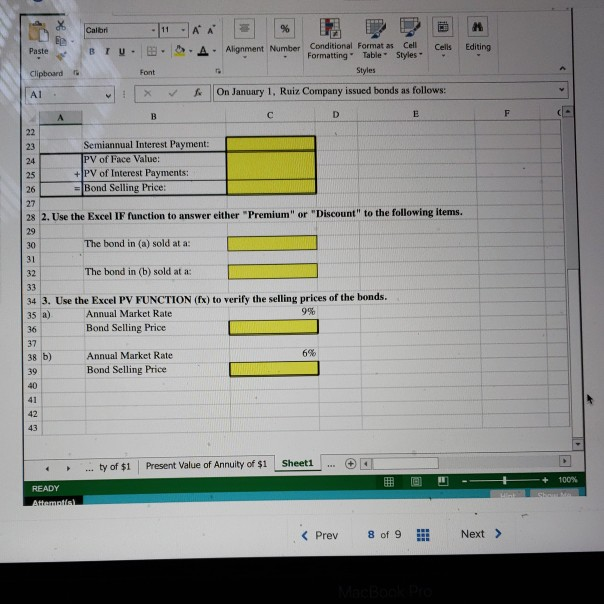Click the zoom in plus button
The image size is (604, 604).
pos(545,480)
